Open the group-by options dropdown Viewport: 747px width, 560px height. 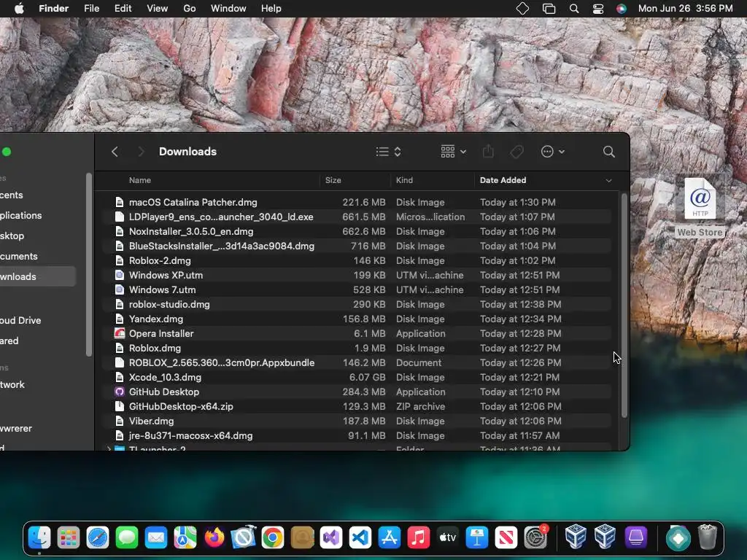tap(453, 152)
